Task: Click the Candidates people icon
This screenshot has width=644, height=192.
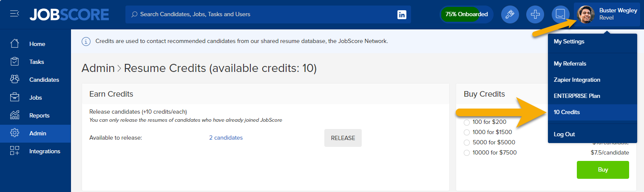Action: [x=14, y=79]
